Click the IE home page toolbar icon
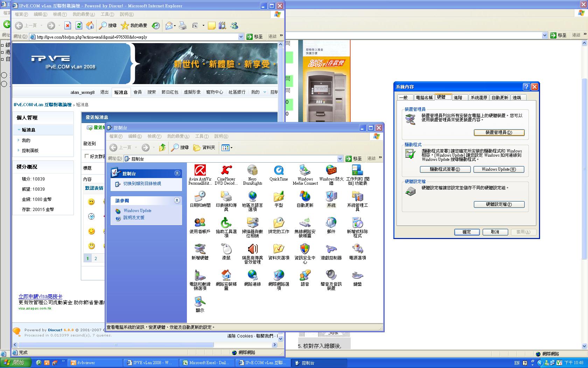 tap(90, 26)
